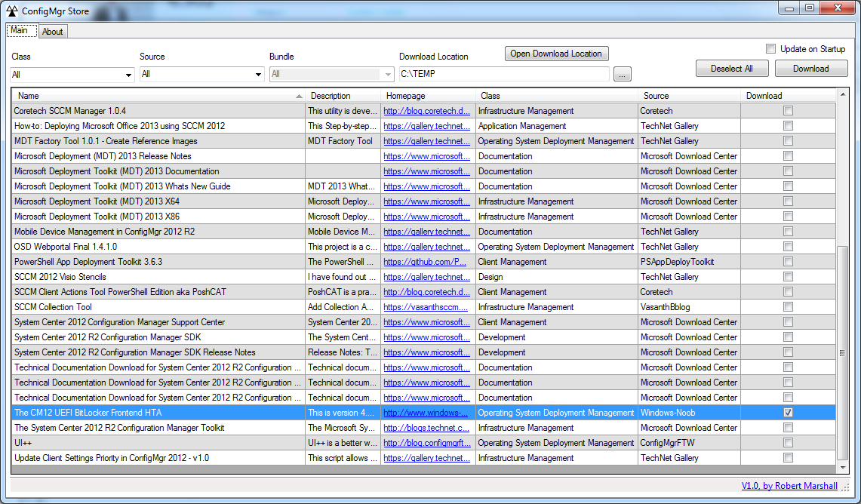Click the ConfigMgr Store app icon in title bar
The width and height of the screenshot is (861, 504).
point(12,11)
